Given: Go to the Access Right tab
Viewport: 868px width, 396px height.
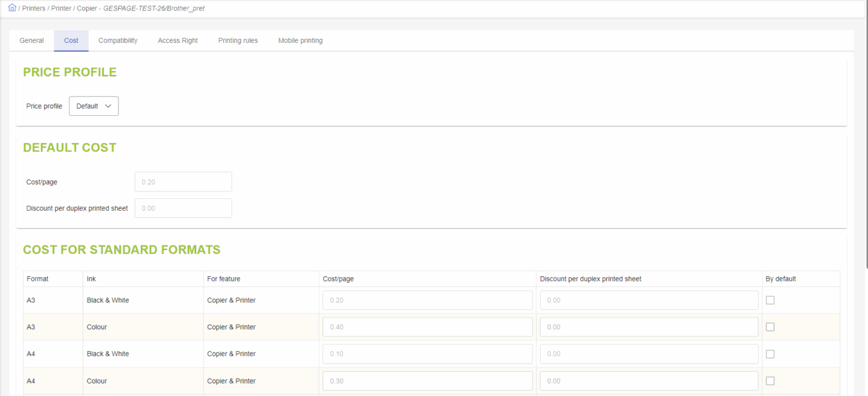Looking at the screenshot, I should pos(178,40).
